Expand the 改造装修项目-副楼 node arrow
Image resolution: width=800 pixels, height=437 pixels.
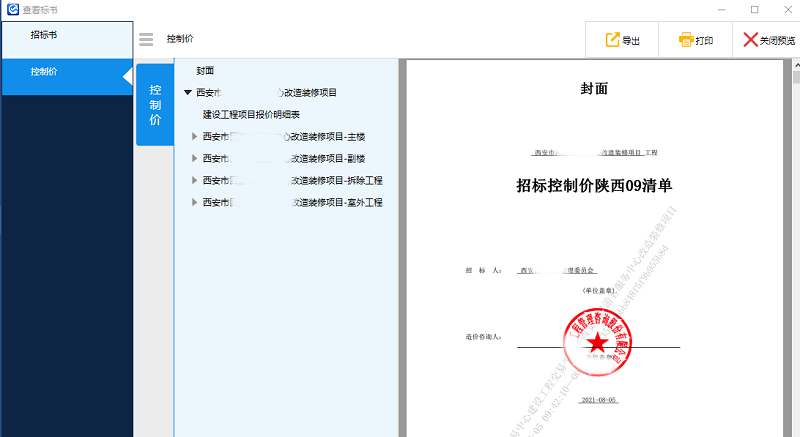[194, 158]
